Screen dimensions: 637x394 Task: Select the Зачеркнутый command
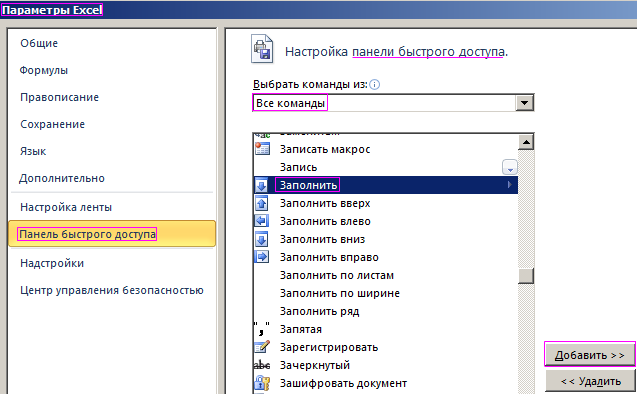point(386,365)
